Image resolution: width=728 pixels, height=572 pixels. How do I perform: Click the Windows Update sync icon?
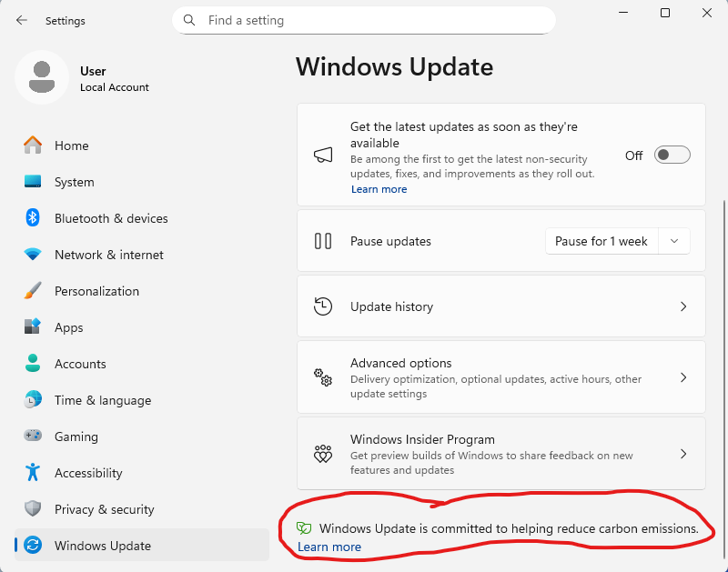(33, 545)
